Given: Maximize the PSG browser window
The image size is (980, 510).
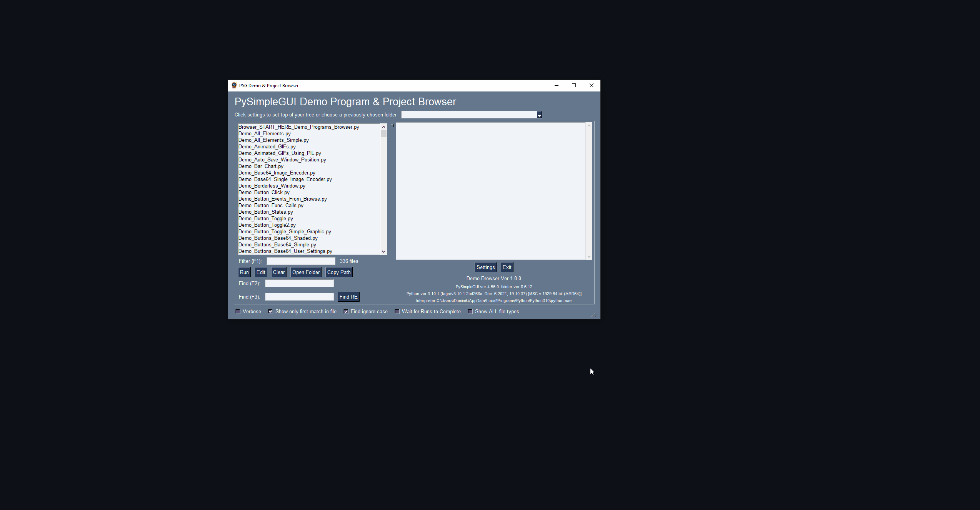Looking at the screenshot, I should pos(574,85).
